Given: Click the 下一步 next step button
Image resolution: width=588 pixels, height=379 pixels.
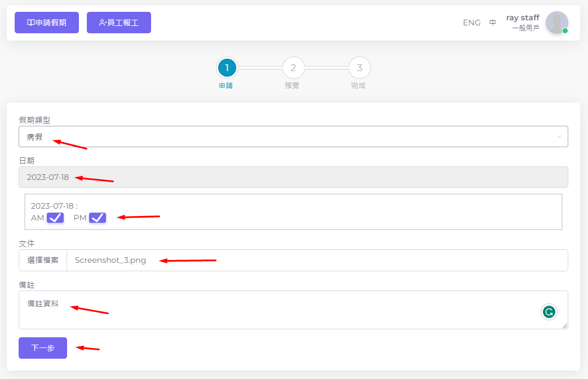Looking at the screenshot, I should pyautogui.click(x=43, y=348).
